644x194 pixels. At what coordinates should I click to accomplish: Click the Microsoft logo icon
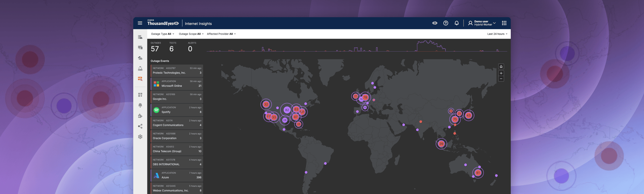click(156, 84)
